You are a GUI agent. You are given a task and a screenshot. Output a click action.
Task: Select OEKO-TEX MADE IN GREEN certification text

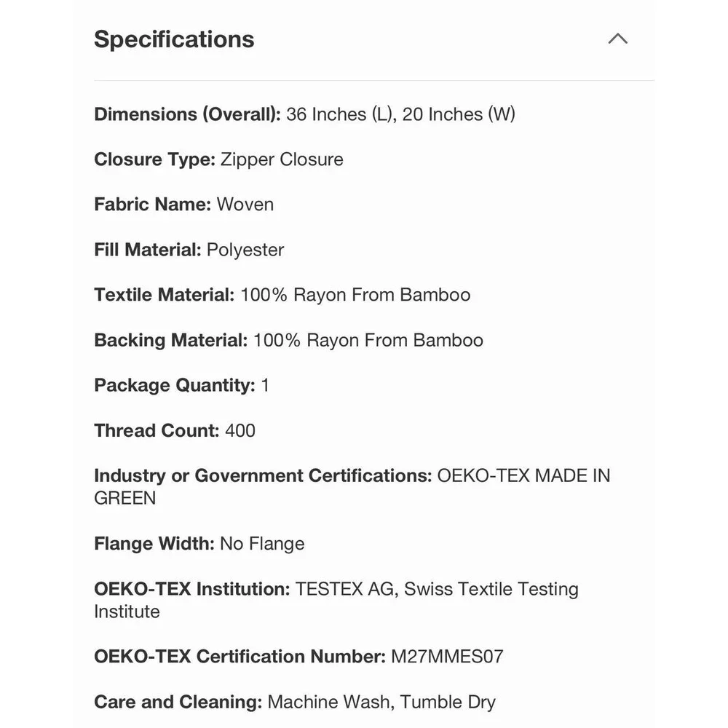pos(352,486)
